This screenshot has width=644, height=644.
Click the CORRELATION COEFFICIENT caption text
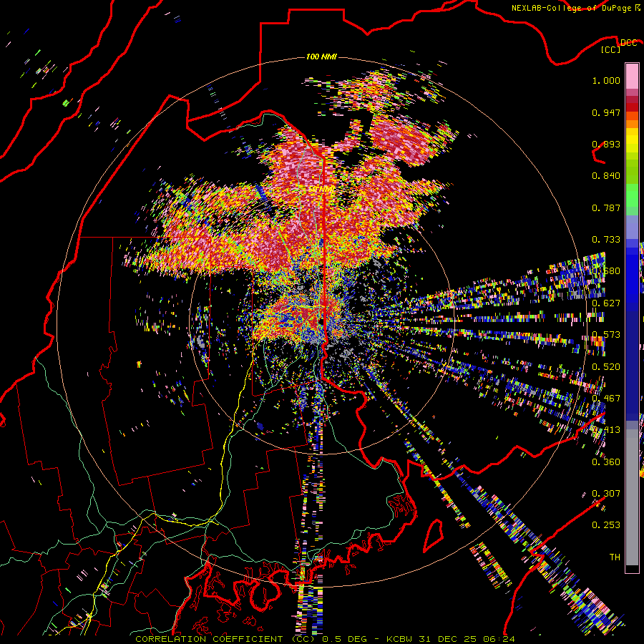click(209, 639)
